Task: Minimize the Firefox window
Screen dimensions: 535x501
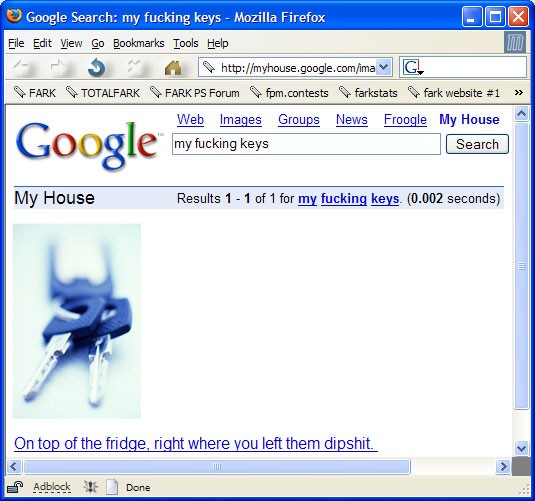Action: coord(472,16)
